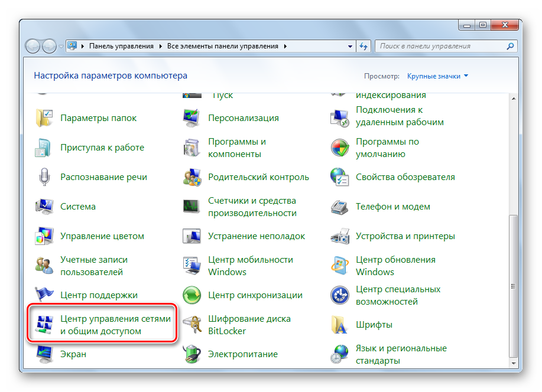The height and width of the screenshot is (392, 542).
Task: Open the Телефон и модем link
Action: click(392, 207)
